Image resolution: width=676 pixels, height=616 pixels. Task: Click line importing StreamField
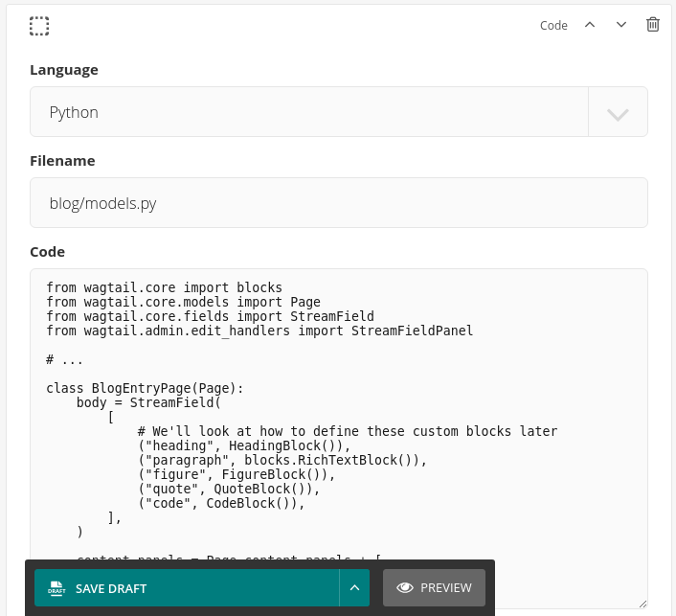[210, 316]
